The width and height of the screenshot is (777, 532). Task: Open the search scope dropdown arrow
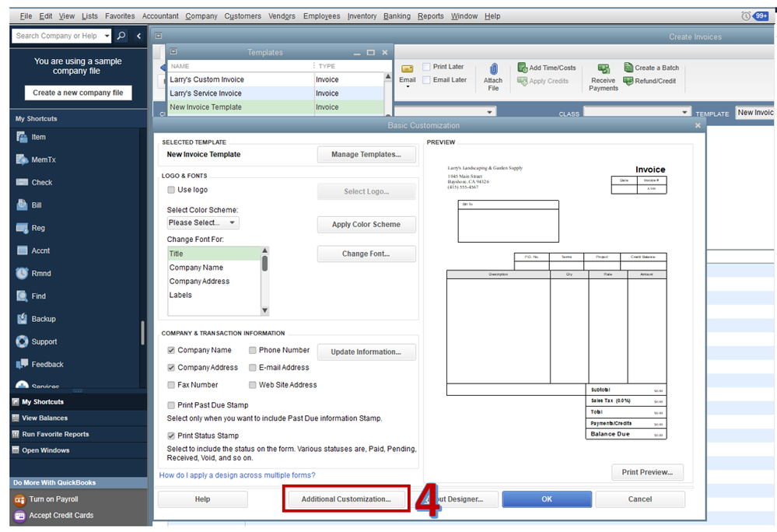[x=107, y=36]
